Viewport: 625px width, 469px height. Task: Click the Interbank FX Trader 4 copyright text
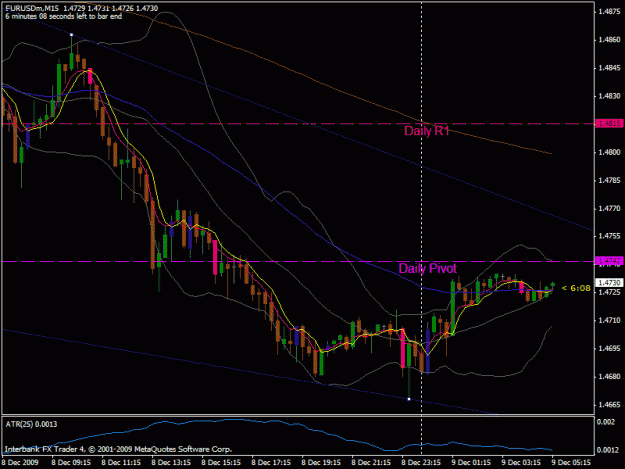click(118, 449)
